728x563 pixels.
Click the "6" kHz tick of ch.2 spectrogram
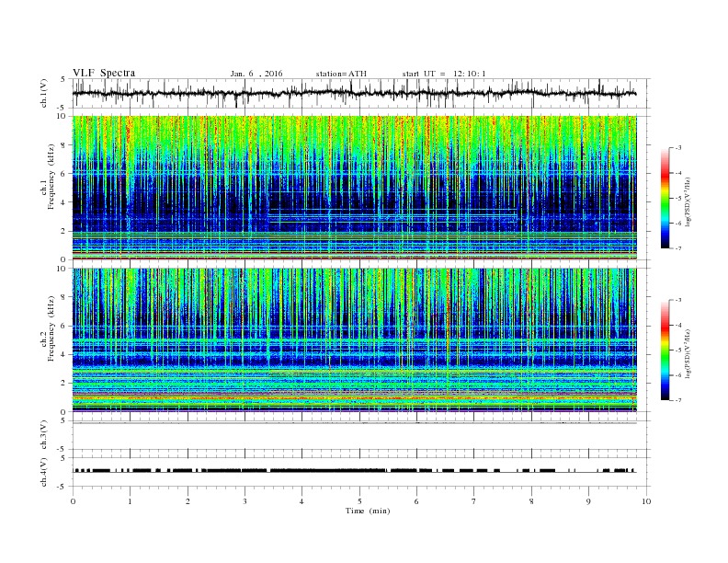coord(63,326)
